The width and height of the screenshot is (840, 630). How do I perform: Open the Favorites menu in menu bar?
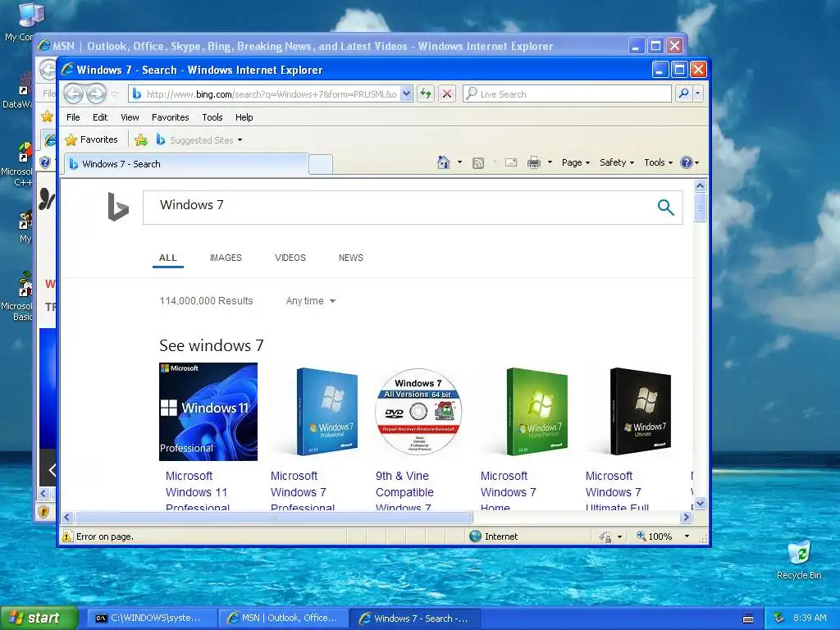pyautogui.click(x=171, y=117)
